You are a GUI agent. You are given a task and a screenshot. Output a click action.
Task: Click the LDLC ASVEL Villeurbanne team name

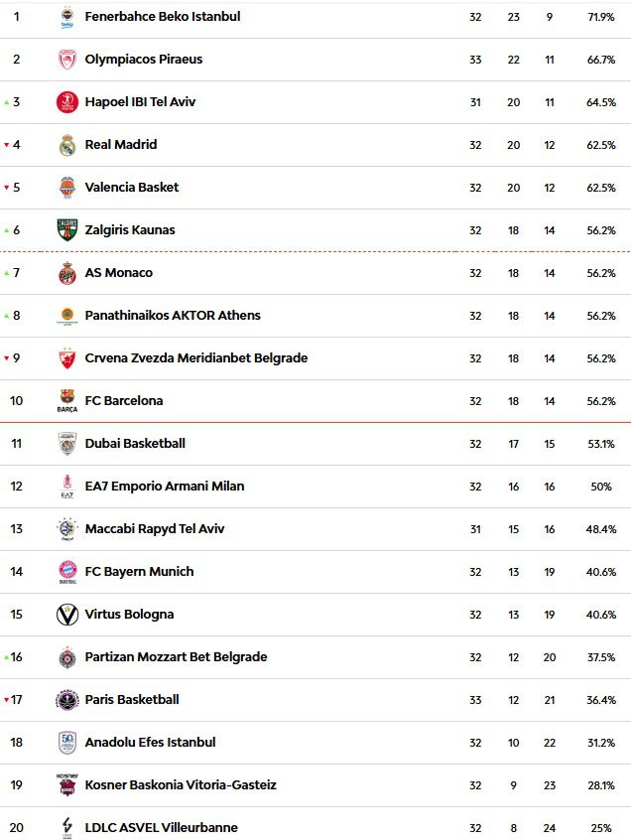coord(161,828)
